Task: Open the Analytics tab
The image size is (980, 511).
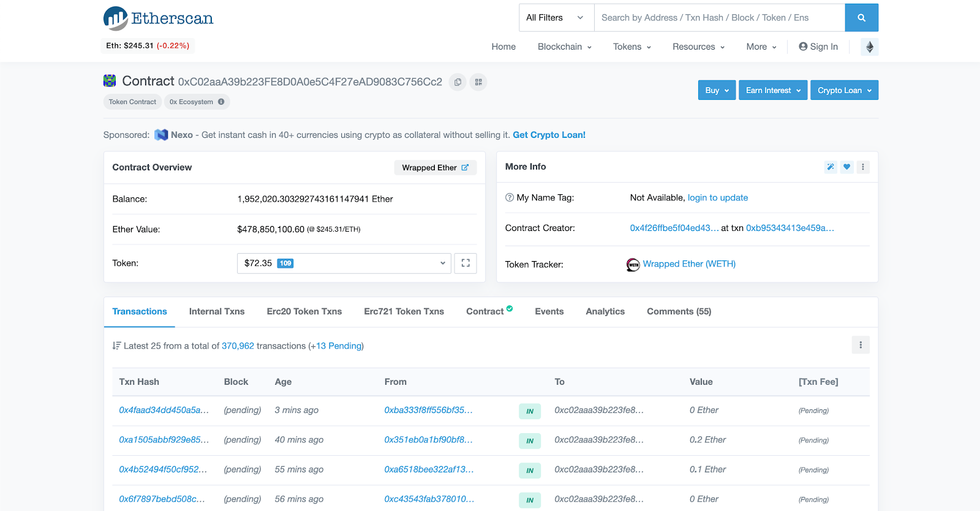Action: [x=605, y=311]
